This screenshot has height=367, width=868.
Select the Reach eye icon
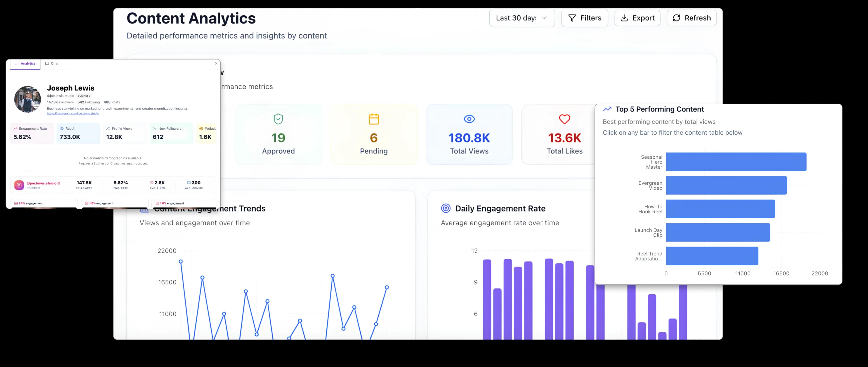pos(62,129)
